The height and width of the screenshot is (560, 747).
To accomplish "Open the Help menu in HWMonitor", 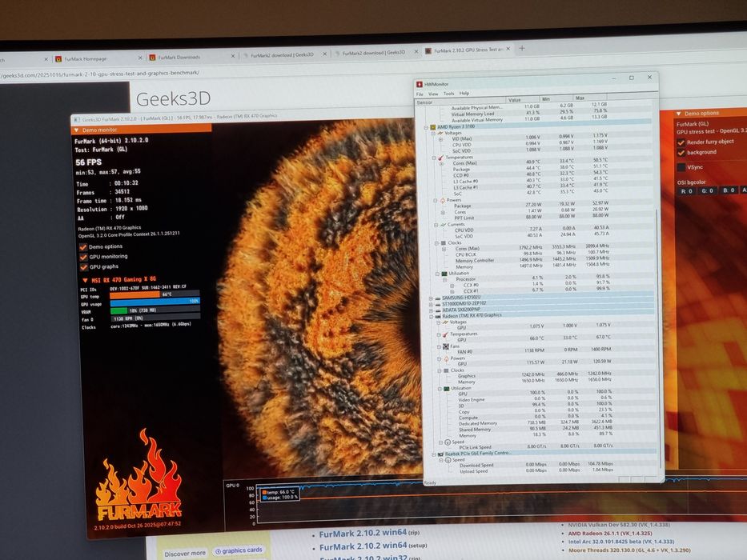I will (x=464, y=93).
